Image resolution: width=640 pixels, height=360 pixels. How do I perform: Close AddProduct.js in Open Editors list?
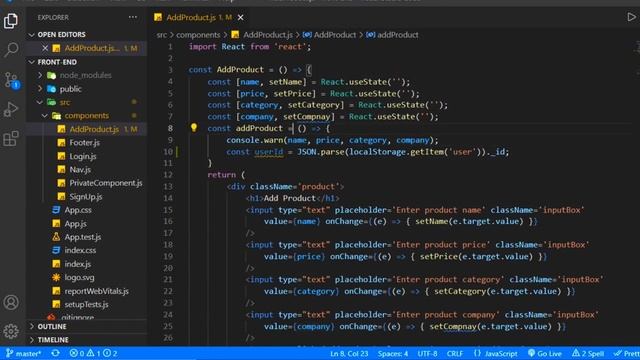45,48
